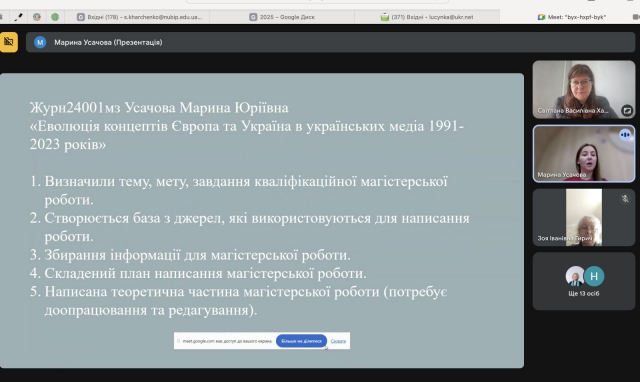Screen dimensions: 640x382
Task: Click list item 3 Збирання інформації
Action: (x=190, y=255)
